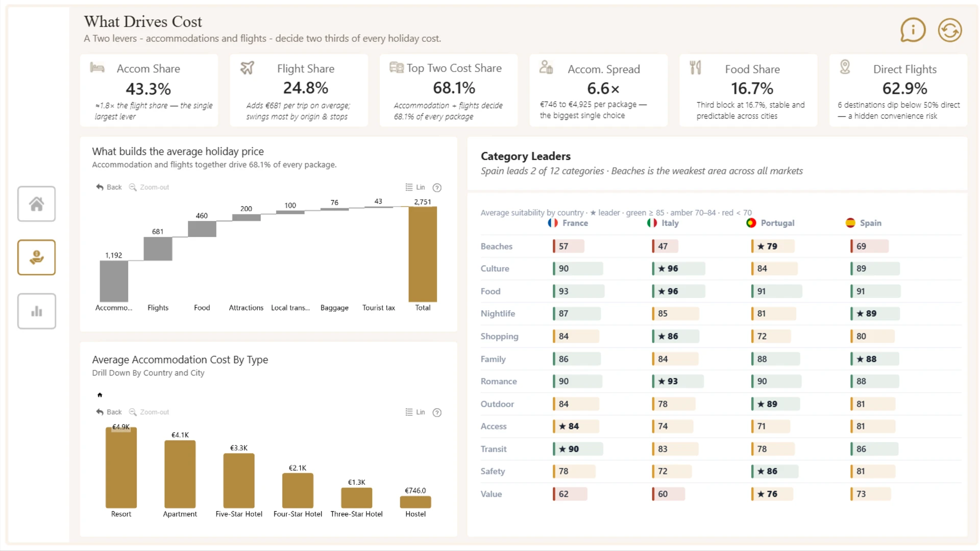
Task: Click Back on accommodation cost chart
Action: tap(109, 412)
